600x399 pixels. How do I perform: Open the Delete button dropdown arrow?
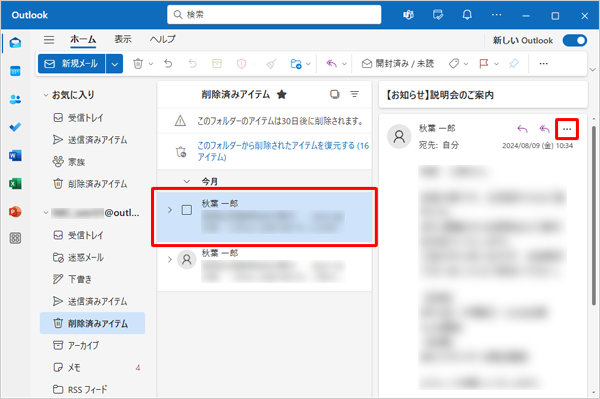click(151, 64)
